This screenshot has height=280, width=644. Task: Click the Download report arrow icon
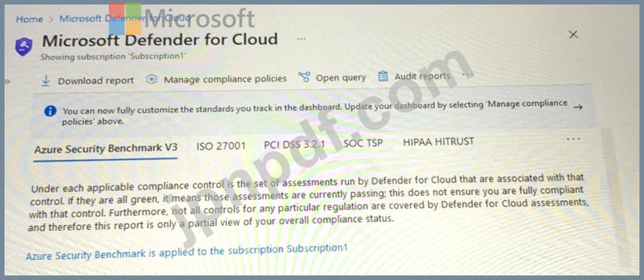(46, 81)
